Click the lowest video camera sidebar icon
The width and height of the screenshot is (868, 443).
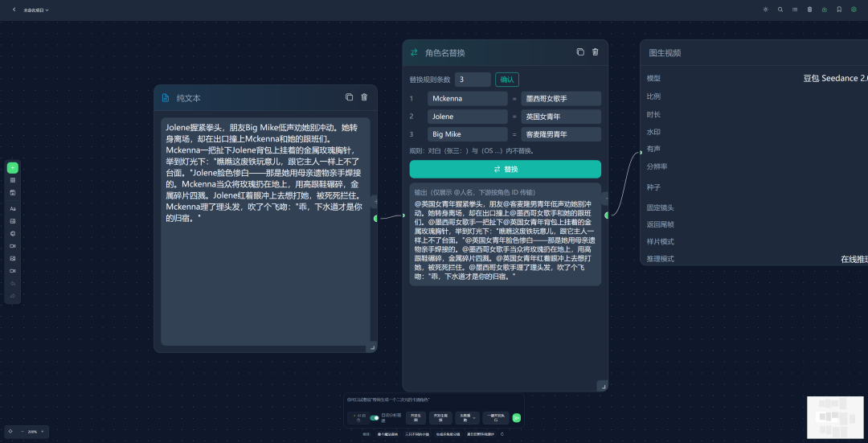[x=13, y=271]
